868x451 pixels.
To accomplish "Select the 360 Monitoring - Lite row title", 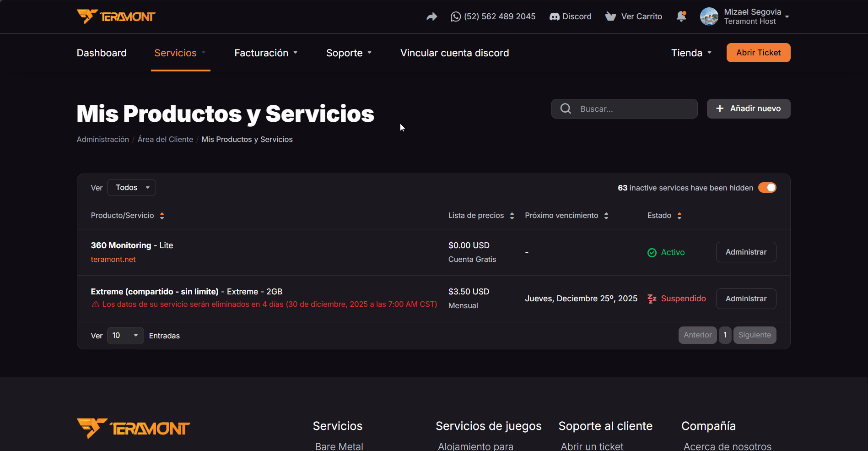I will click(132, 245).
